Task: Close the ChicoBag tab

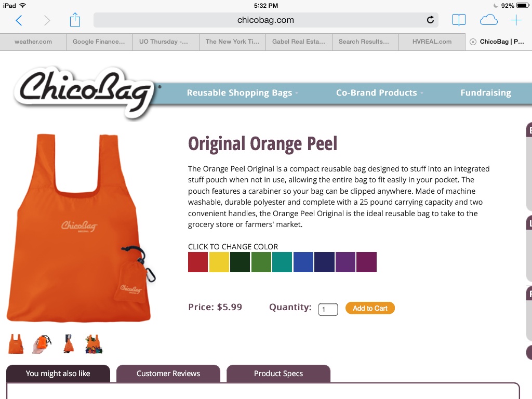Action: (x=473, y=42)
